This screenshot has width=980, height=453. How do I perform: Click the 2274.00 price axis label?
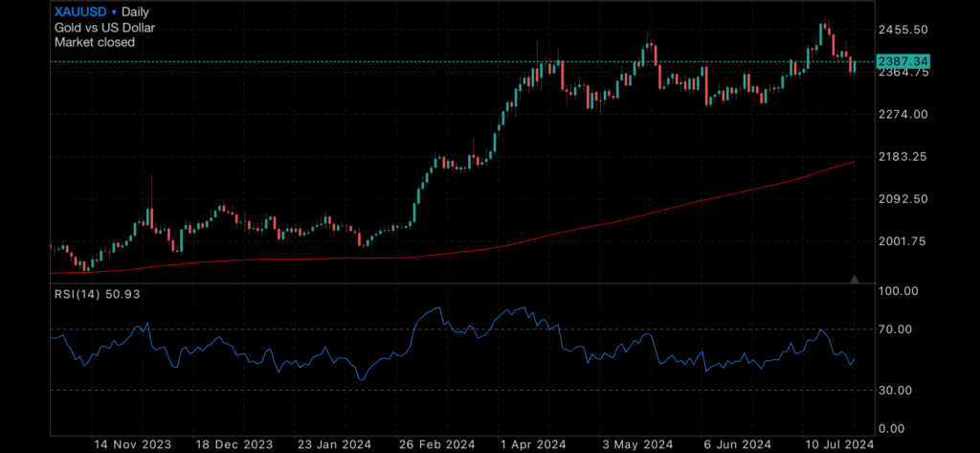[903, 115]
